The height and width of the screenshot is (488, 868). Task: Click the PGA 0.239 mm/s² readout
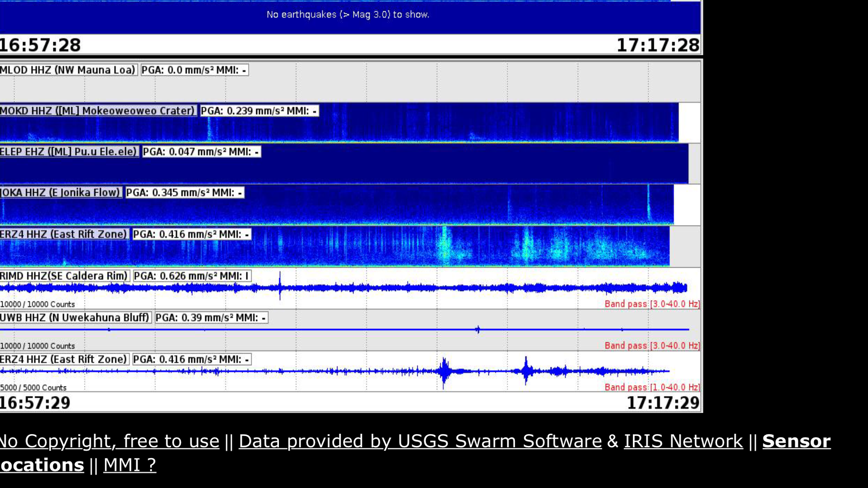click(x=259, y=111)
